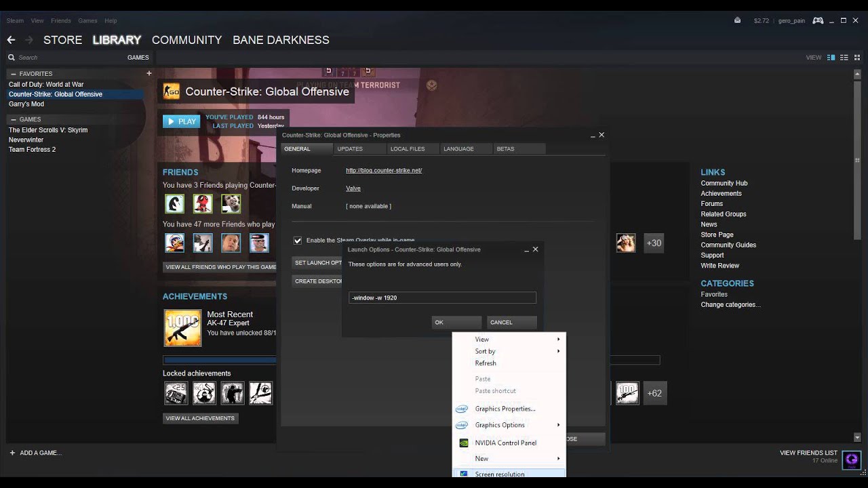Click the achievements progress bar
The height and width of the screenshot is (488, 868).
click(x=411, y=361)
